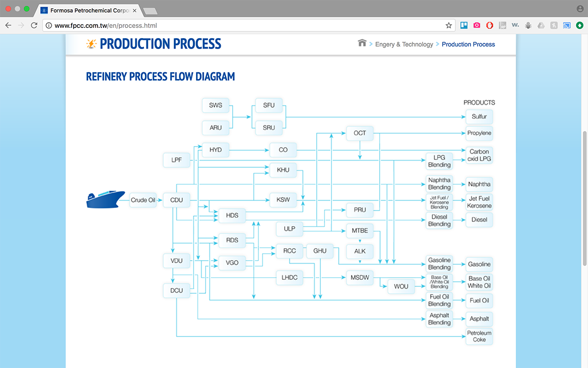Select the Petroleum Coke product box
This screenshot has width=588, height=368.
[x=479, y=336]
